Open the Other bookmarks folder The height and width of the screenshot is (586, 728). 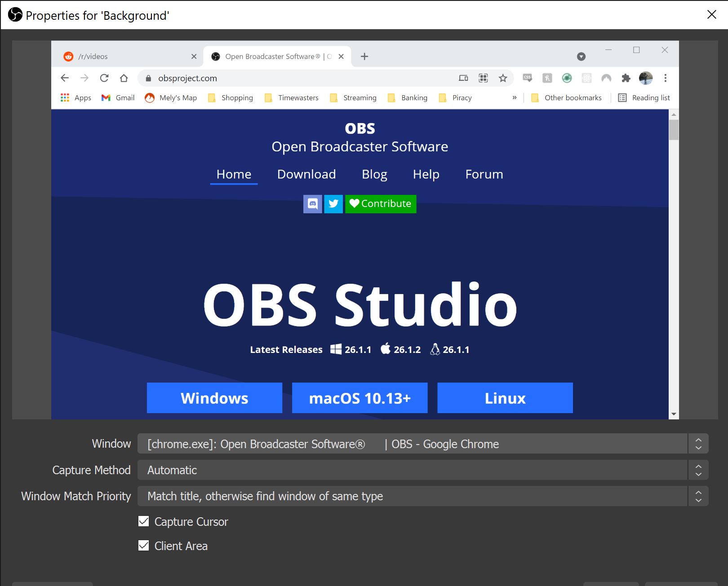click(x=566, y=98)
